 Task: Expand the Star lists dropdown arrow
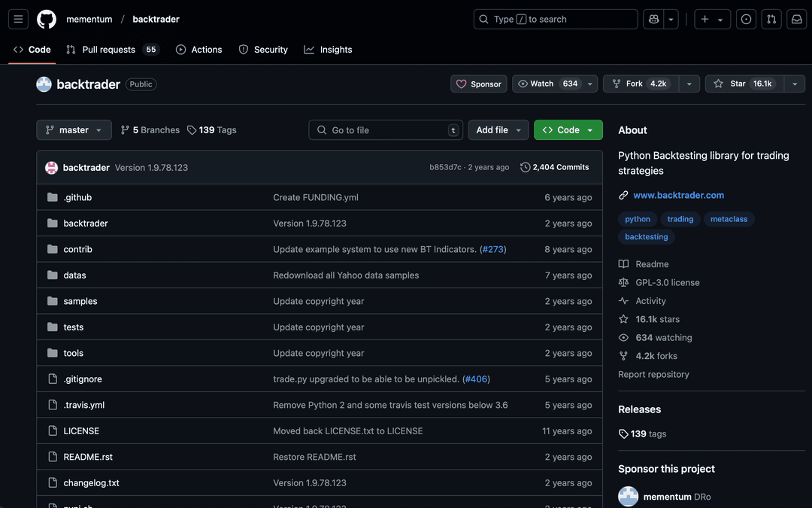click(x=795, y=84)
